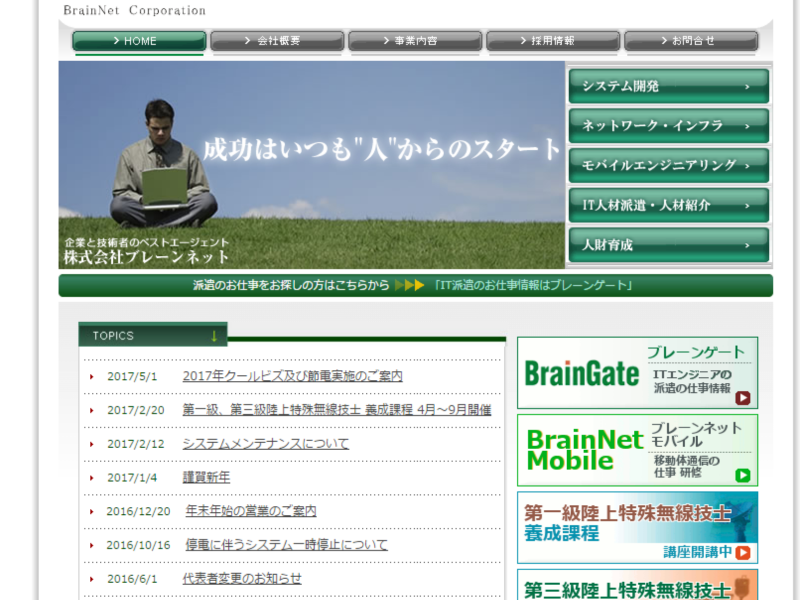Open the お問合せ menu item
800x600 pixels.
click(690, 42)
